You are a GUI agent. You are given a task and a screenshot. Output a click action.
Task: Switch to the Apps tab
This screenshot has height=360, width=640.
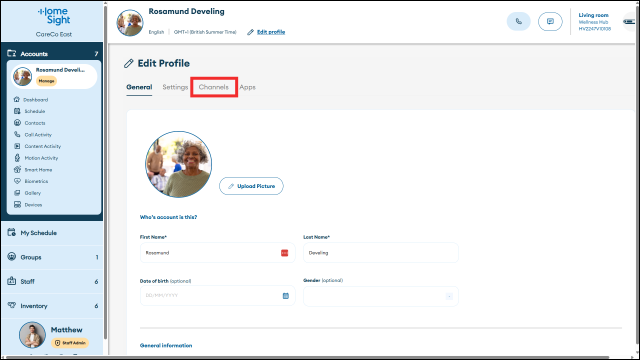(247, 87)
